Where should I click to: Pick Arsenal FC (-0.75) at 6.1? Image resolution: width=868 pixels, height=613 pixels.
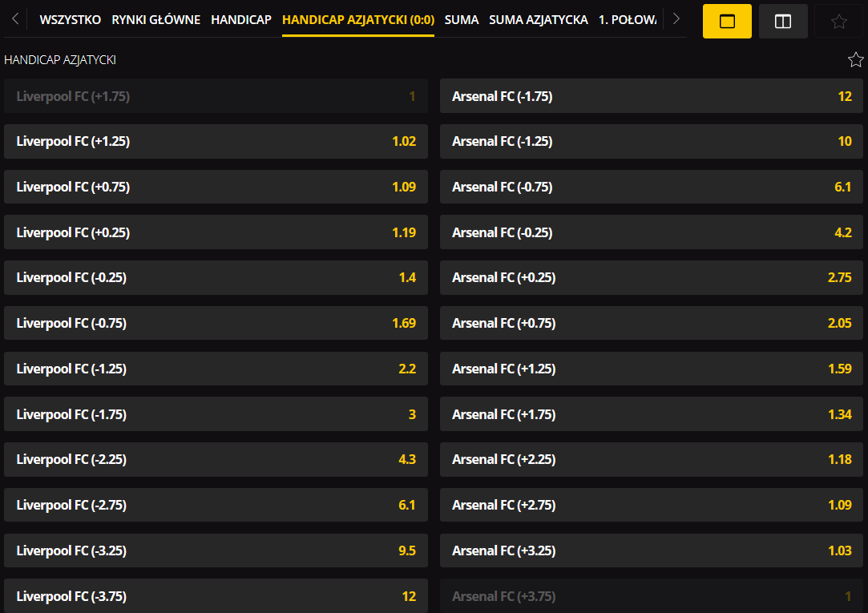pos(652,187)
